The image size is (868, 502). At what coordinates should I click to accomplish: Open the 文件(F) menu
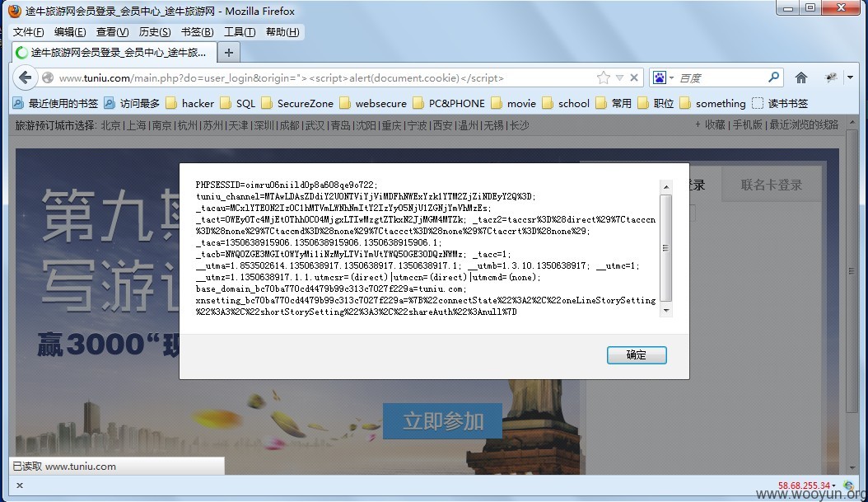pyautogui.click(x=28, y=32)
